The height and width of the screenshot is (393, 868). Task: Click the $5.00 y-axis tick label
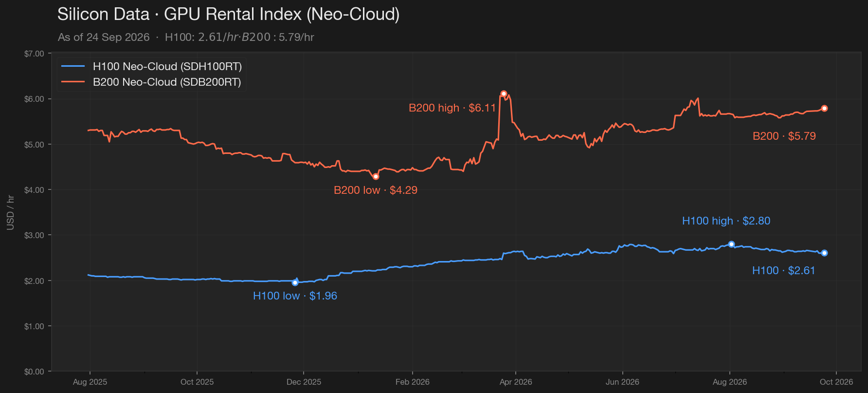click(34, 145)
